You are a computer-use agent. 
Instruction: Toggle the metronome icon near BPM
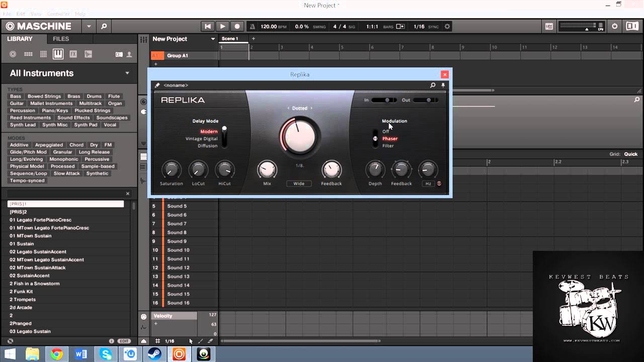[x=252, y=26]
